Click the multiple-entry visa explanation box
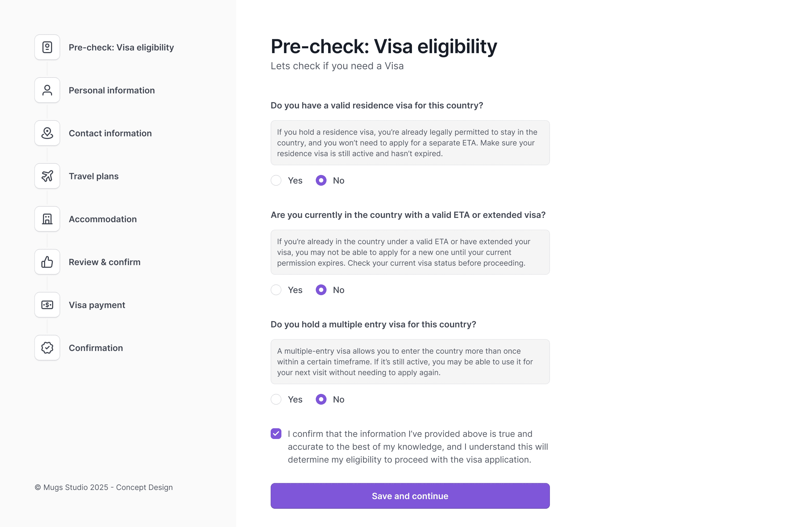 pyautogui.click(x=409, y=361)
